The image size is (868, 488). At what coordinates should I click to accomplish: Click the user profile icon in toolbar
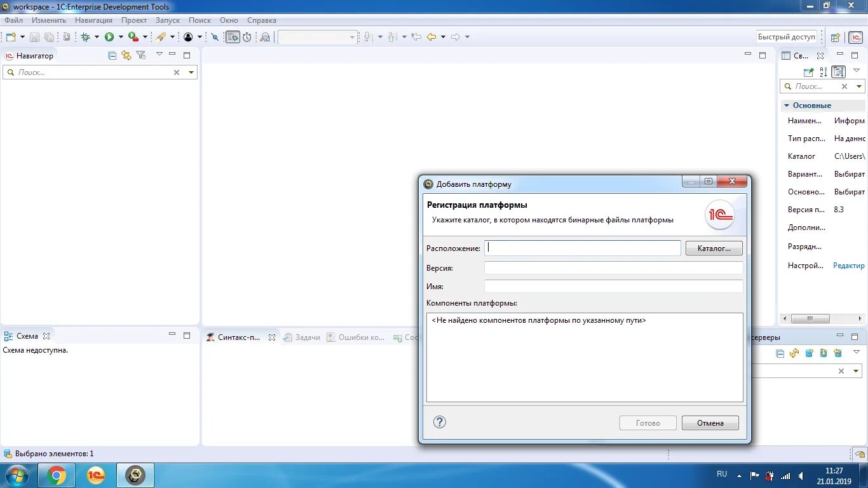(x=188, y=37)
